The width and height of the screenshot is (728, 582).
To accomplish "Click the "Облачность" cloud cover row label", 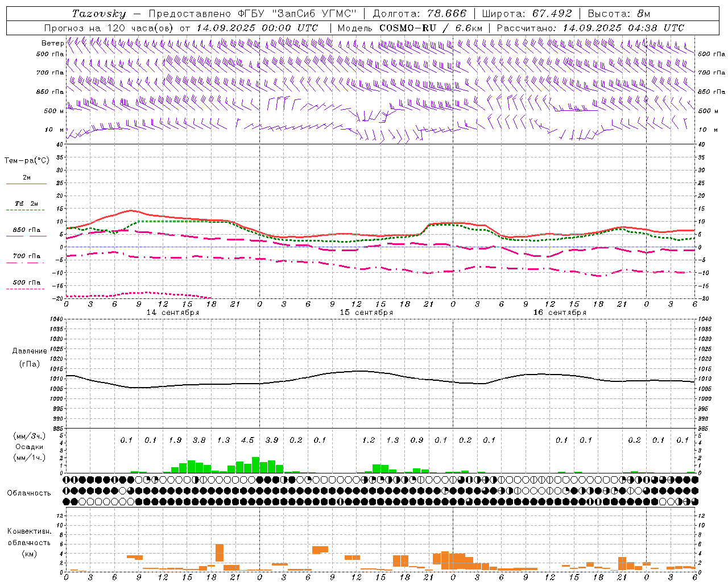I will (x=29, y=493).
